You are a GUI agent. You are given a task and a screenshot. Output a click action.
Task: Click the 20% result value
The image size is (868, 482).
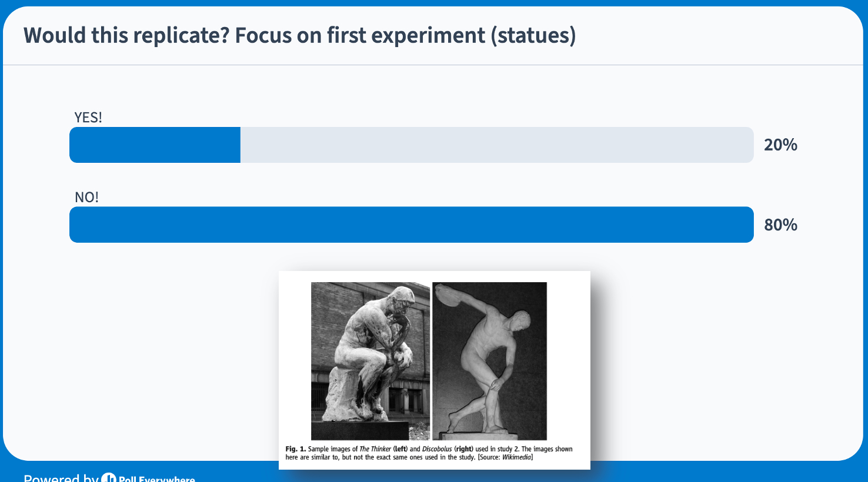point(780,145)
